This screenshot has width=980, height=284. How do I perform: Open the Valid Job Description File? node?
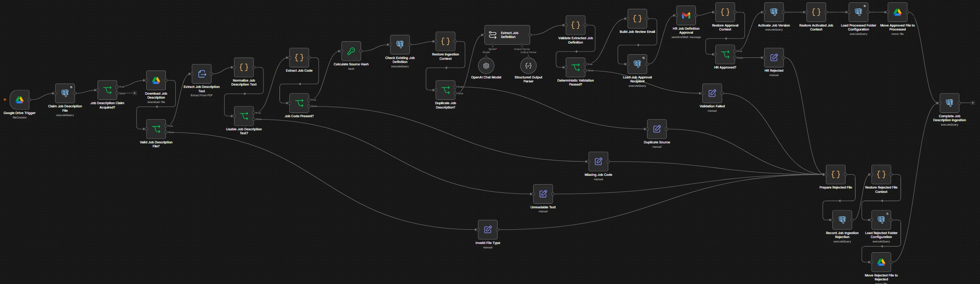click(156, 129)
